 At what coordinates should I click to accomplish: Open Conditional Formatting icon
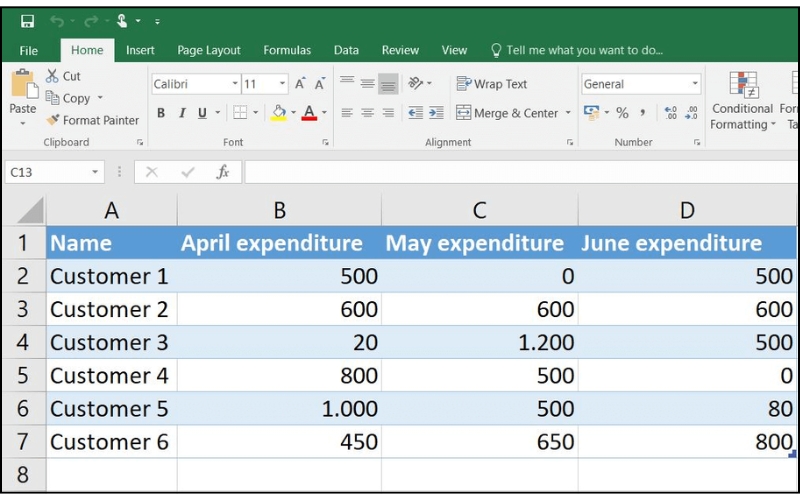(742, 86)
